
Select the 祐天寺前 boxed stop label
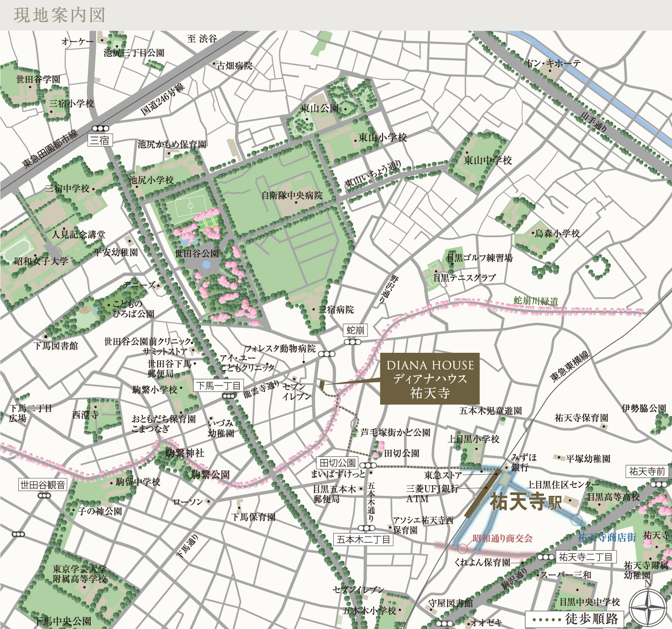click(x=646, y=471)
